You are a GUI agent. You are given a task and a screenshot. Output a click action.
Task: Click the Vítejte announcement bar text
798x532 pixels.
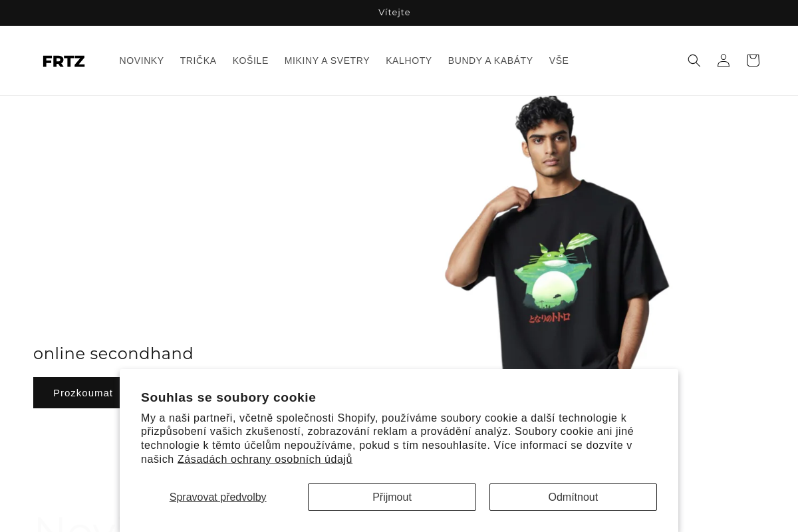pyautogui.click(x=394, y=12)
